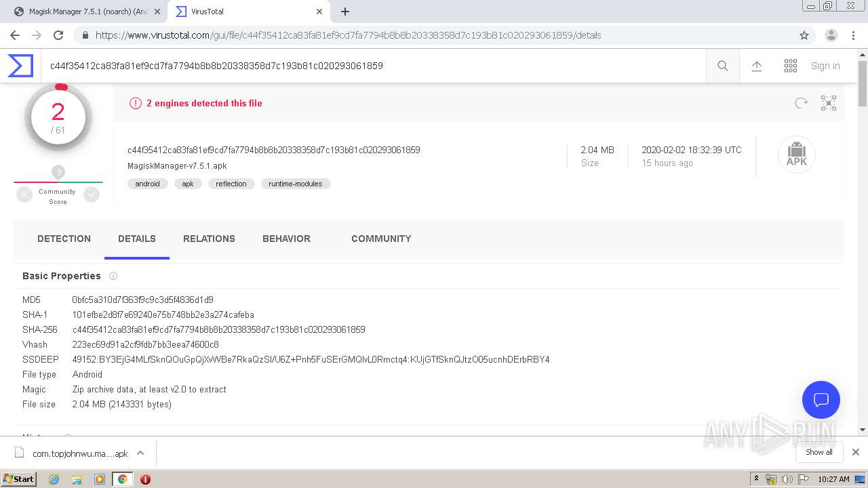Vote negative with community X icon
Viewport: 868px width, 488px height.
click(24, 195)
